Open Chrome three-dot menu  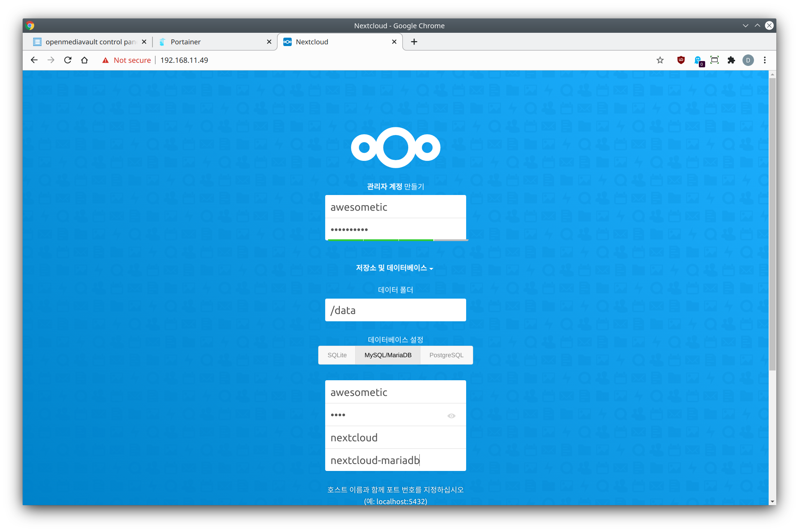(x=764, y=60)
